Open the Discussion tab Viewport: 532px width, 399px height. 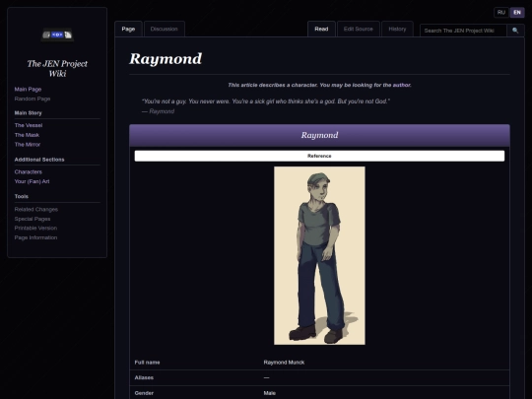pos(165,29)
